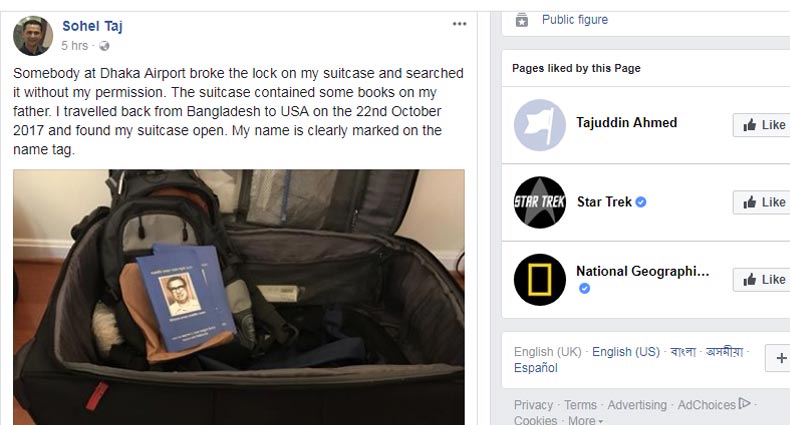Open the post options three-dot menu
This screenshot has height=425, width=790.
pos(459,24)
